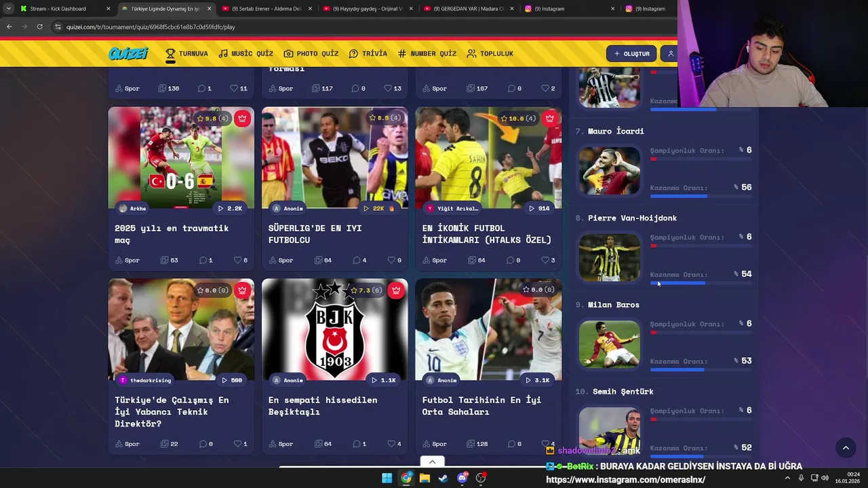Click Milan Baros Kazanma Oranı progress bar
Screen dimensions: 868x488
coord(701,370)
